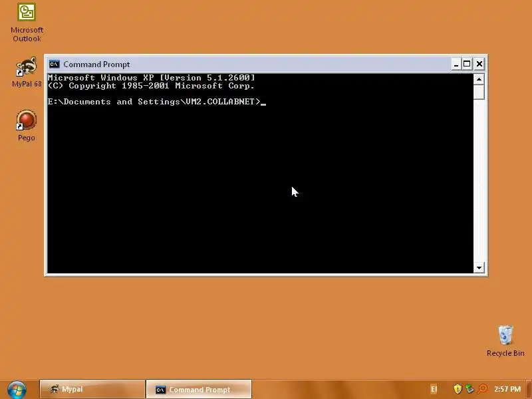Open Command Prompt title bar system icon
Screen dimensions: 532x399
(55, 64)
